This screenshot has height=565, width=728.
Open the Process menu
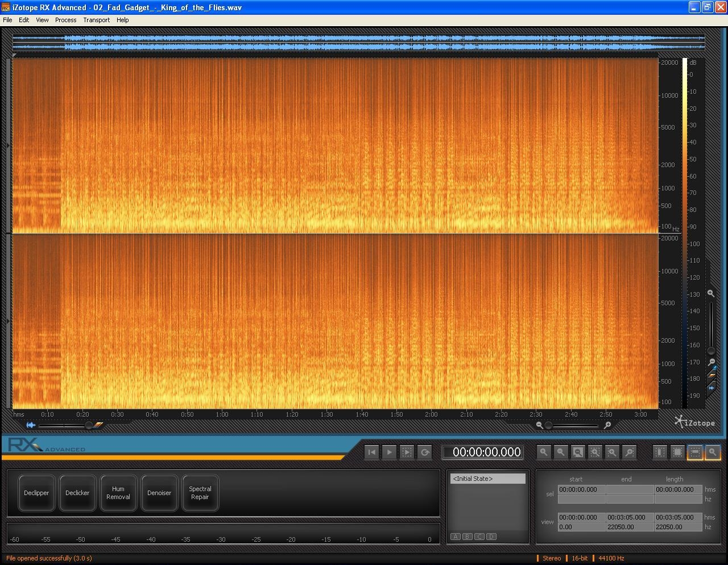point(65,20)
